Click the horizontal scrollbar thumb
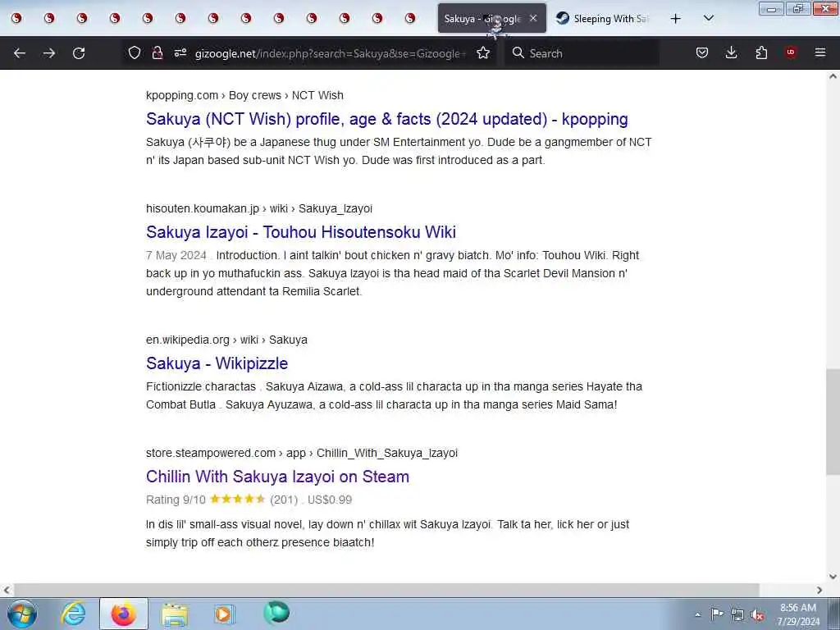Viewport: 840px width, 630px height. 386,590
